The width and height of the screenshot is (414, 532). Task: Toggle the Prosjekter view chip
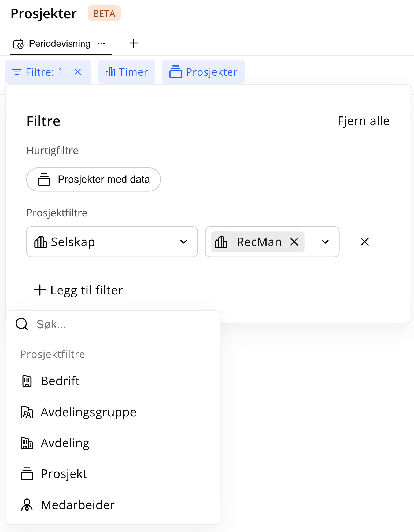coord(203,72)
